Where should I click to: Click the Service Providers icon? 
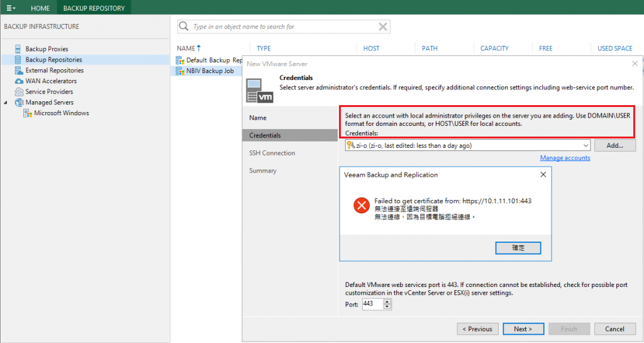tap(19, 92)
